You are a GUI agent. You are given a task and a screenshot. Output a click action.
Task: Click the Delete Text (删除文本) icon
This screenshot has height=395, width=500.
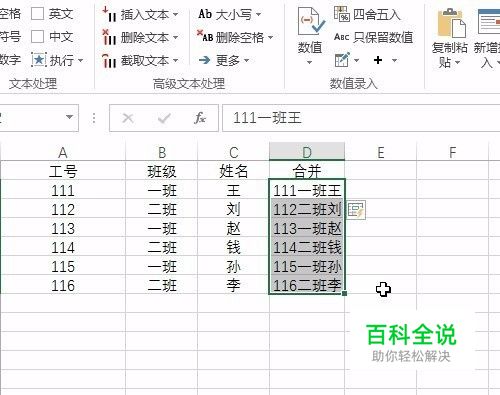(x=109, y=37)
